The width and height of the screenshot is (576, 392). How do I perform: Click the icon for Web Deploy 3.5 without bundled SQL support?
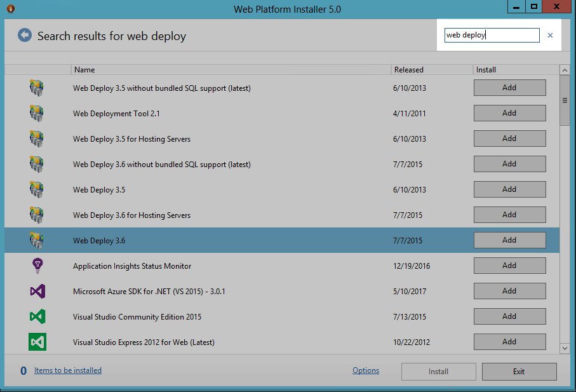[37, 88]
